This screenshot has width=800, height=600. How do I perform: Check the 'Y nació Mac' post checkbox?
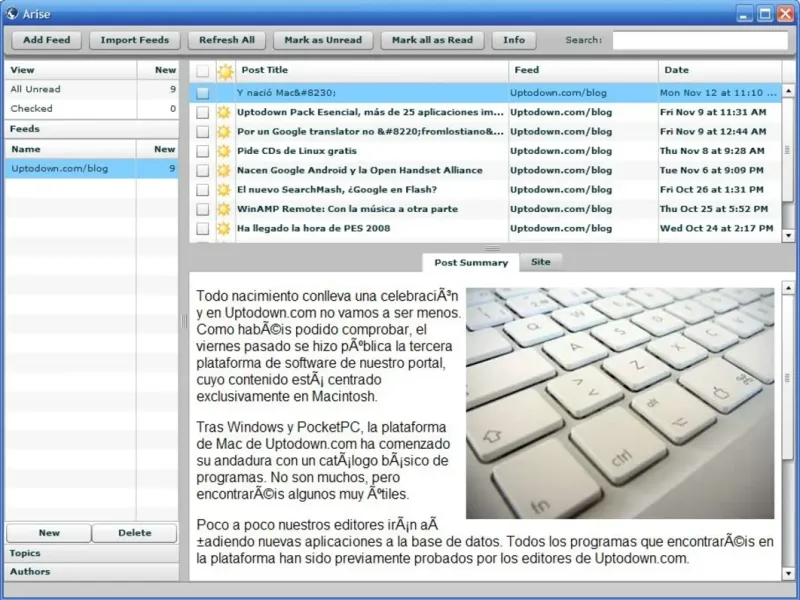tap(203, 93)
